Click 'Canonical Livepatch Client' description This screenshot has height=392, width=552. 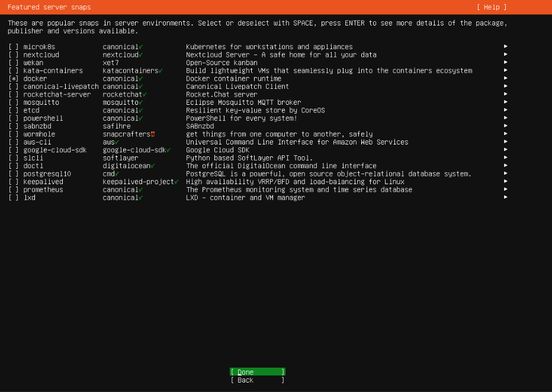coord(238,86)
